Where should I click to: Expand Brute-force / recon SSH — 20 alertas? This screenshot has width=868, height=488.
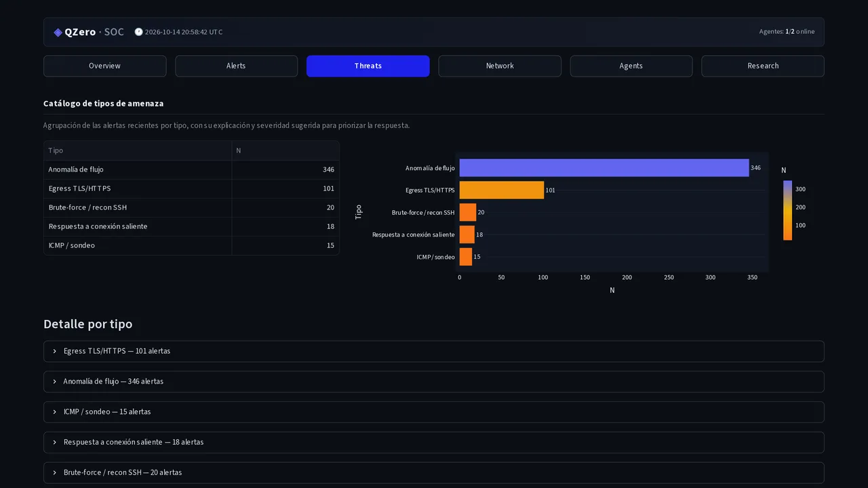(434, 472)
